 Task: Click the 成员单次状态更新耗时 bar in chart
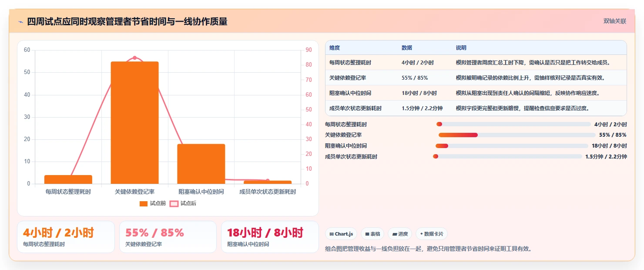(x=268, y=182)
